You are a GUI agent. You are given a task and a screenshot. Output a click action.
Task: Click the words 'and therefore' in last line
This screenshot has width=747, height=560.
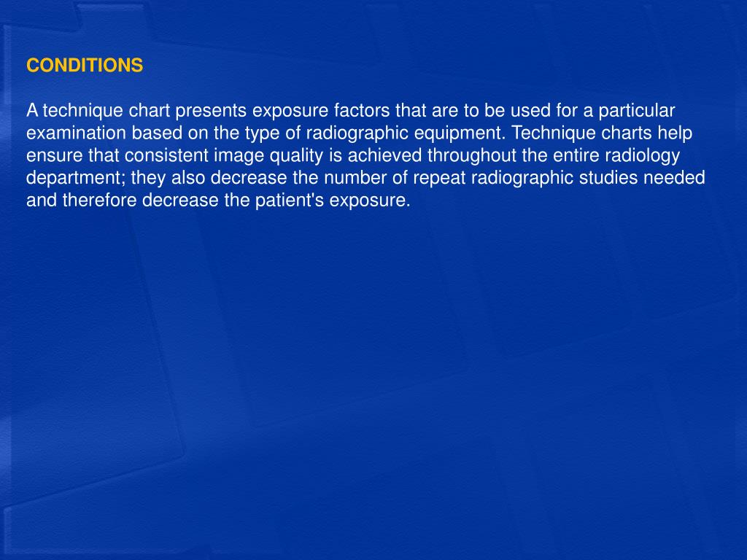click(x=82, y=200)
